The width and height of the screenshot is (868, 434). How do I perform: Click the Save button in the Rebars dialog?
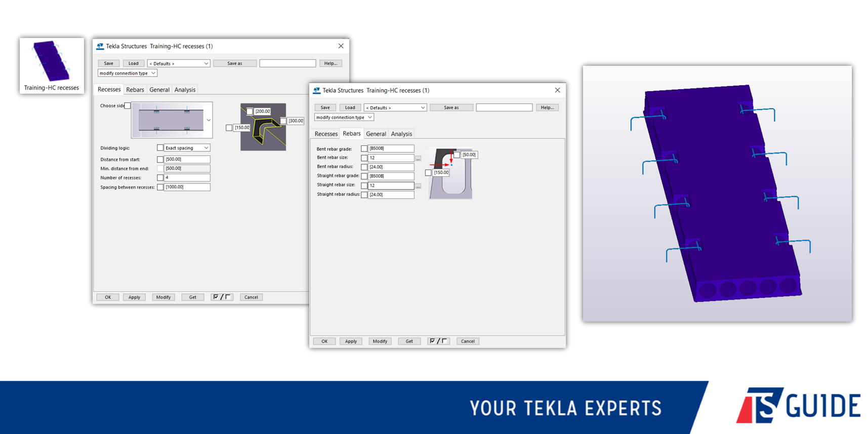coord(325,107)
